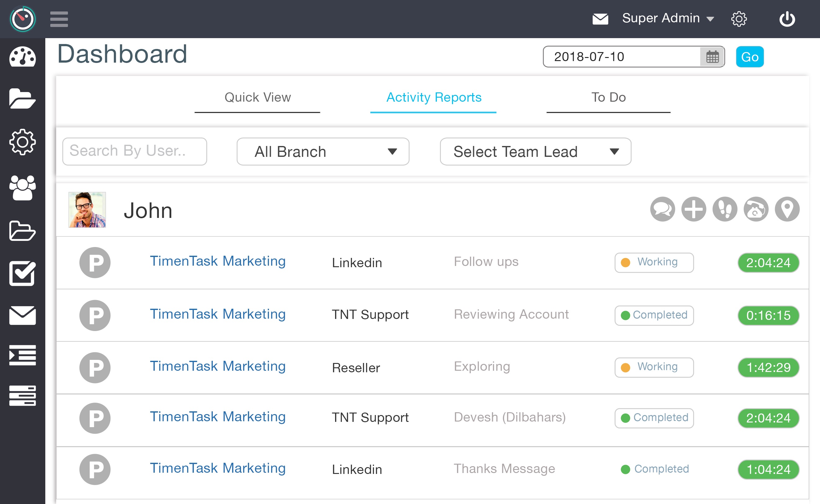Viewport: 820px width, 504px height.
Task: Open the Super Admin dropdown
Action: tap(668, 18)
